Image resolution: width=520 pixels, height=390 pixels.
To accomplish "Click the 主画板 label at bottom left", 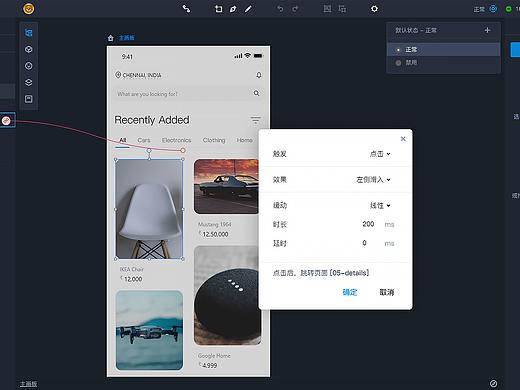I will point(28,384).
